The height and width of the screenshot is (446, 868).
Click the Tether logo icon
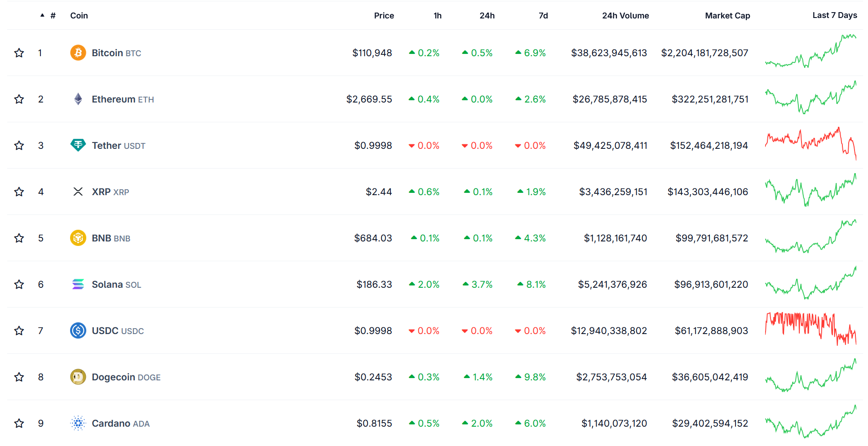[x=78, y=145]
